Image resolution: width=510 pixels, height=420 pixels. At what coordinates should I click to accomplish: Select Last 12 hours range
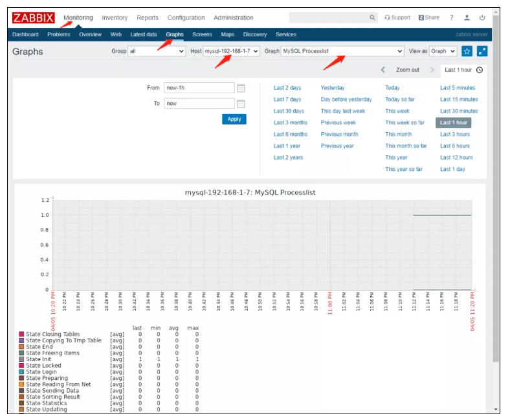pos(456,157)
